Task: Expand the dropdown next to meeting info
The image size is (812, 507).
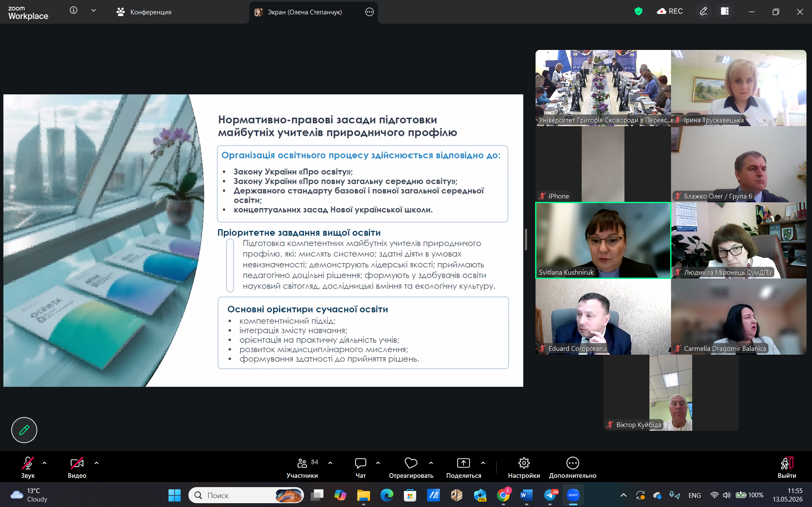Action: click(x=94, y=11)
